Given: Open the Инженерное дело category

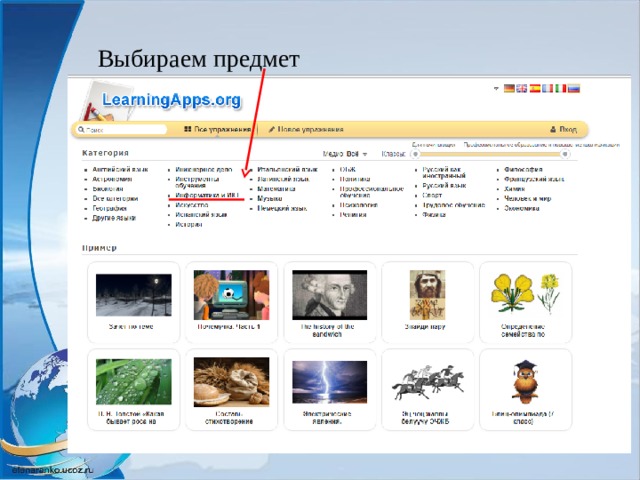Looking at the screenshot, I should [204, 169].
